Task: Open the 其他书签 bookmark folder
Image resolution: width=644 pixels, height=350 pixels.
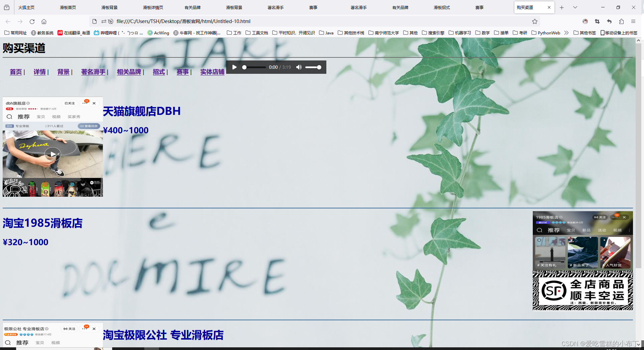Action: (x=585, y=33)
